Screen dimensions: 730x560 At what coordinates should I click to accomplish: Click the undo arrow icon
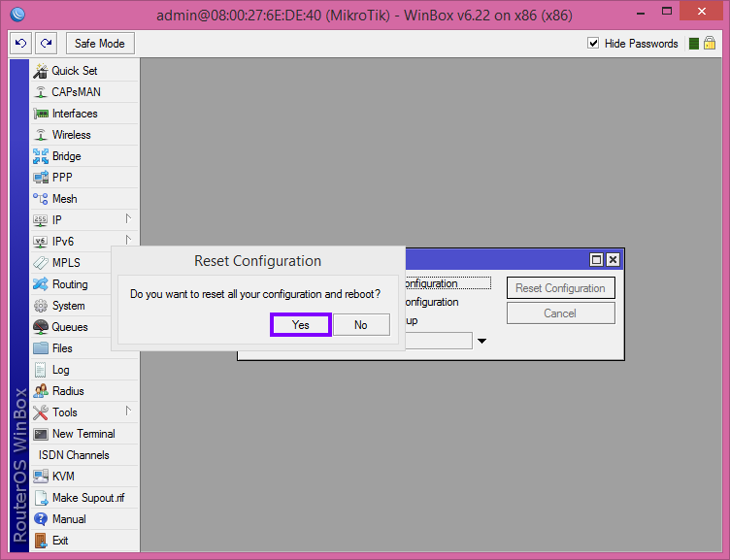pos(21,44)
